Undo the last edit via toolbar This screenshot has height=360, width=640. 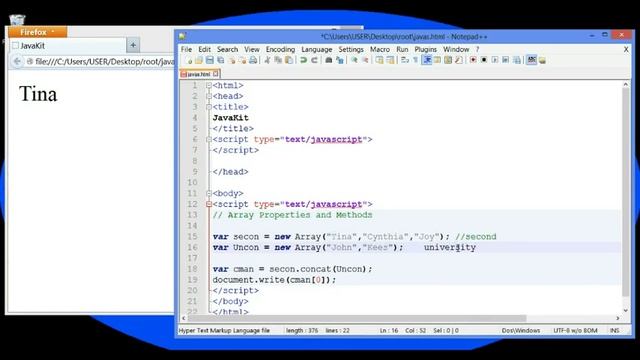point(303,60)
